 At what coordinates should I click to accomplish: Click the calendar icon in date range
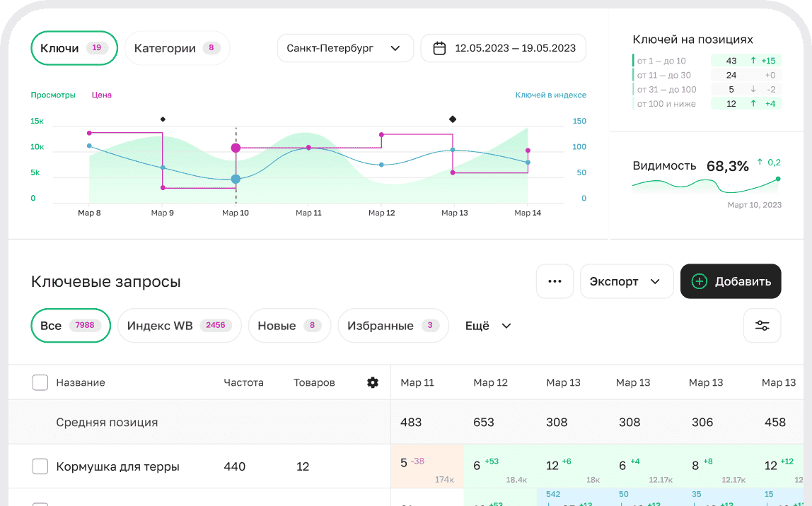click(439, 49)
